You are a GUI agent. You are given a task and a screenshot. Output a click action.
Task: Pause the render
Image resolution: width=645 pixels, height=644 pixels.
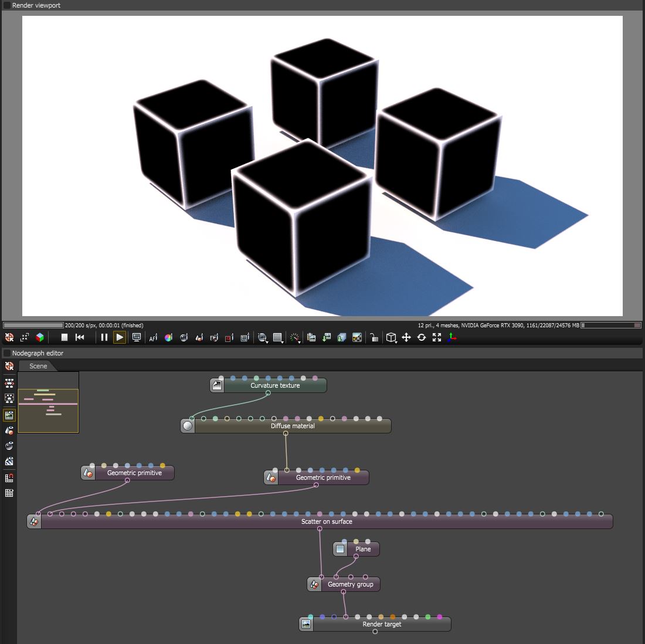pos(104,337)
